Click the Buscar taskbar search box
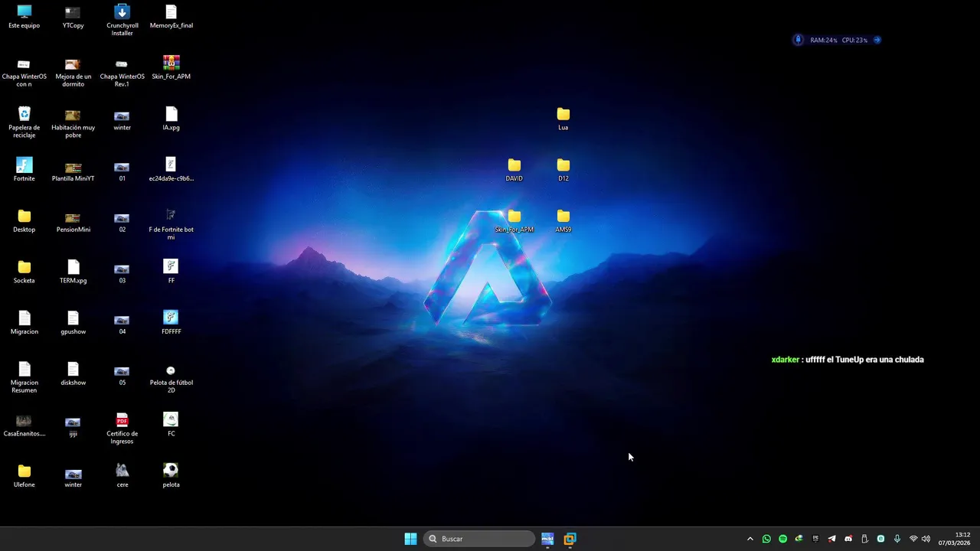This screenshot has width=980, height=551. click(x=479, y=539)
